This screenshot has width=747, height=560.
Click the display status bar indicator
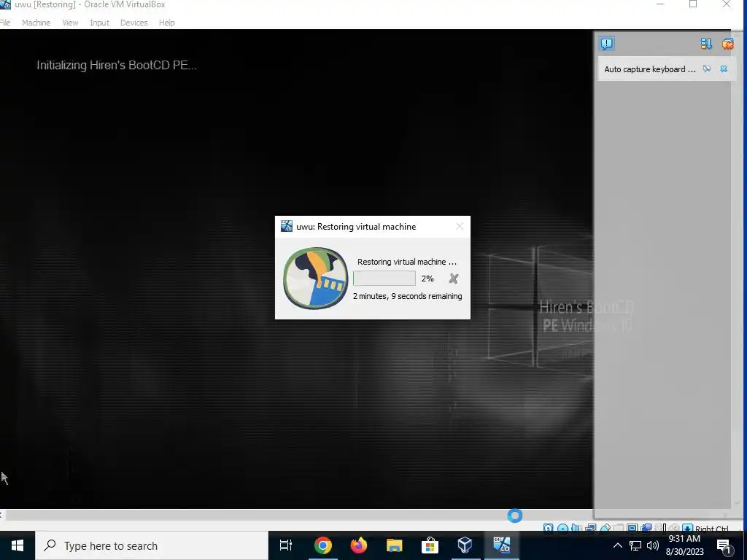point(632,528)
